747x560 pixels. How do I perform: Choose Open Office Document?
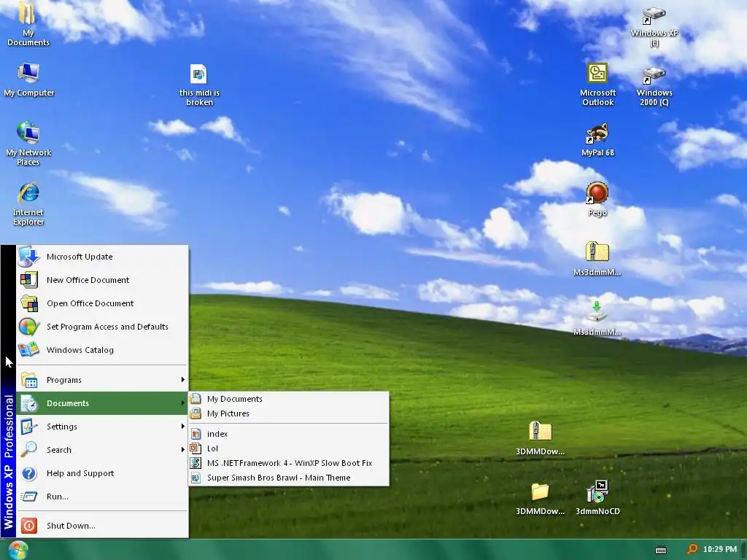click(x=102, y=303)
